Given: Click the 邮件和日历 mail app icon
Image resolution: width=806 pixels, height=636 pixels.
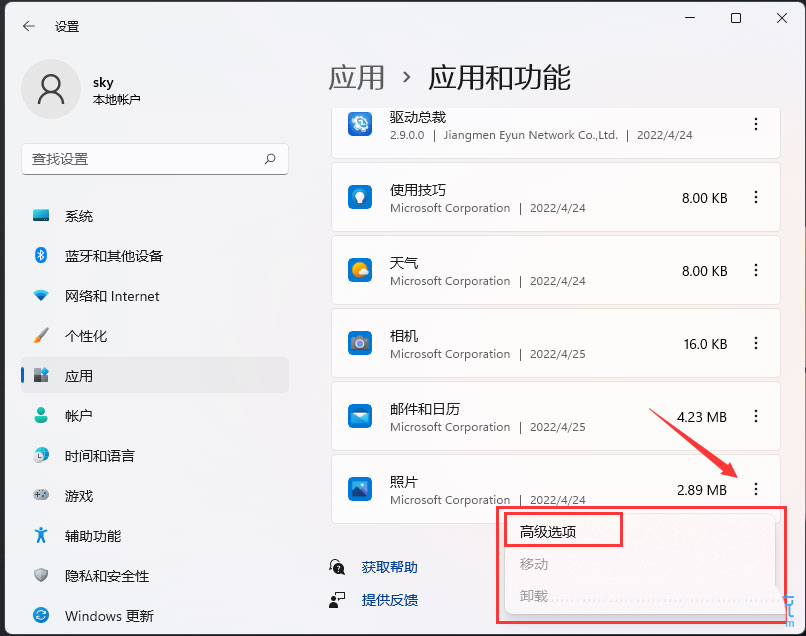Looking at the screenshot, I should 360,417.
